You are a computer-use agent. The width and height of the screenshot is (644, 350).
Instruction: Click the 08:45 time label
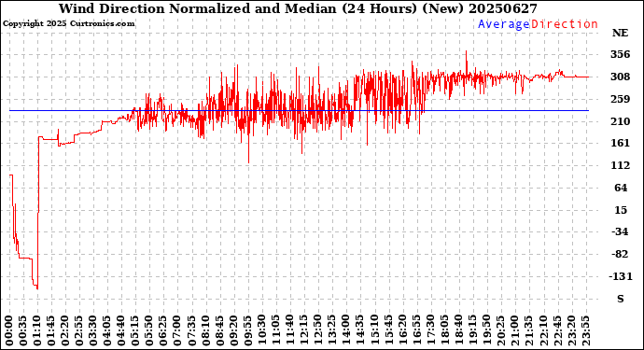(219, 331)
